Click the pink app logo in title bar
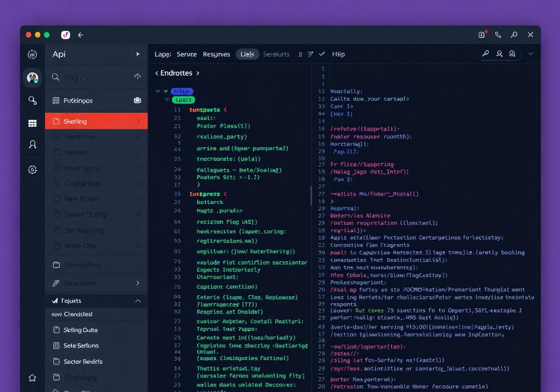Screen dimensions: 560x392 (66, 35)
